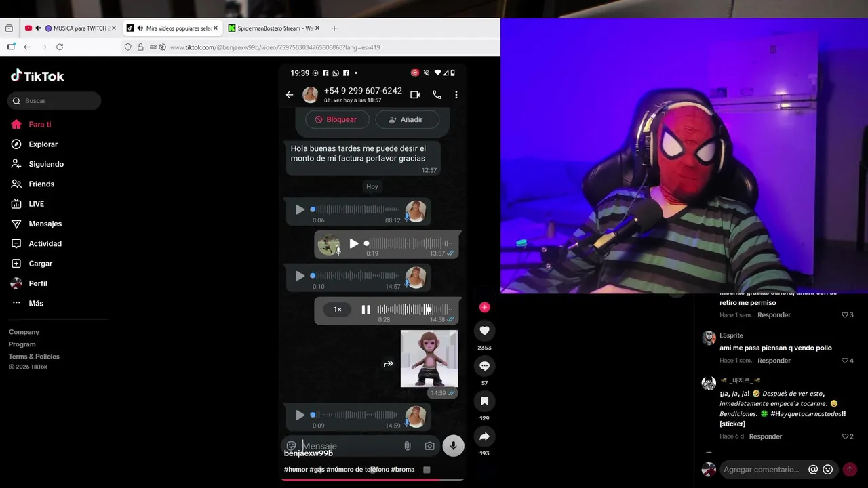This screenshot has width=868, height=488.
Task: Click the search magnifier icon in Buscar
Action: 17,101
